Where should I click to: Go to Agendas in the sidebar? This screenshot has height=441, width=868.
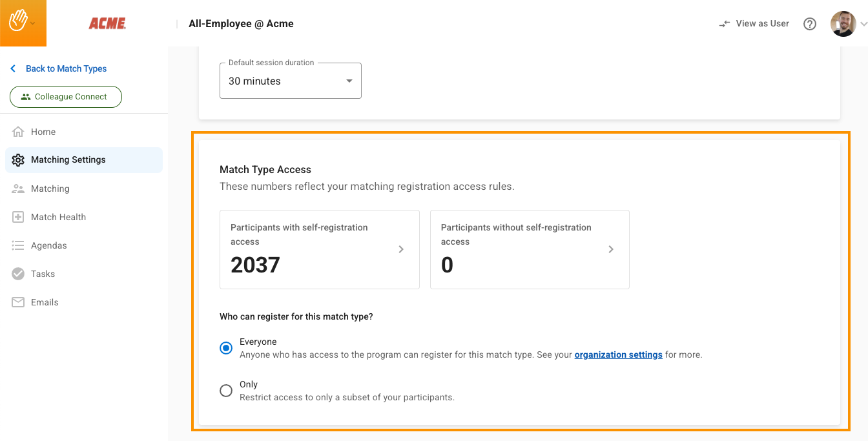pyautogui.click(x=49, y=245)
